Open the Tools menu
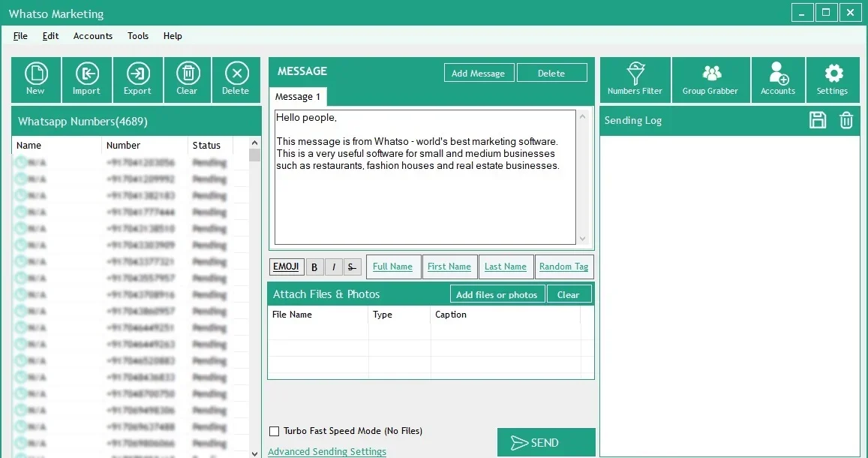The image size is (868, 458). tap(138, 36)
